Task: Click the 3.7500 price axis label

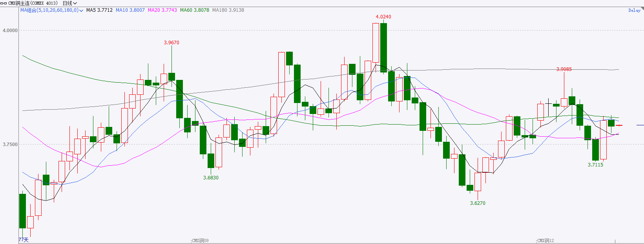Action: click(x=10, y=145)
